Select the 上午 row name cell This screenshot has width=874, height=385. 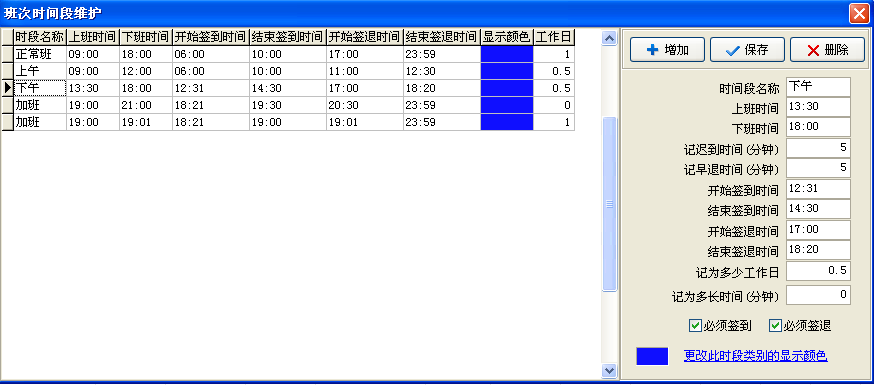[x=40, y=71]
